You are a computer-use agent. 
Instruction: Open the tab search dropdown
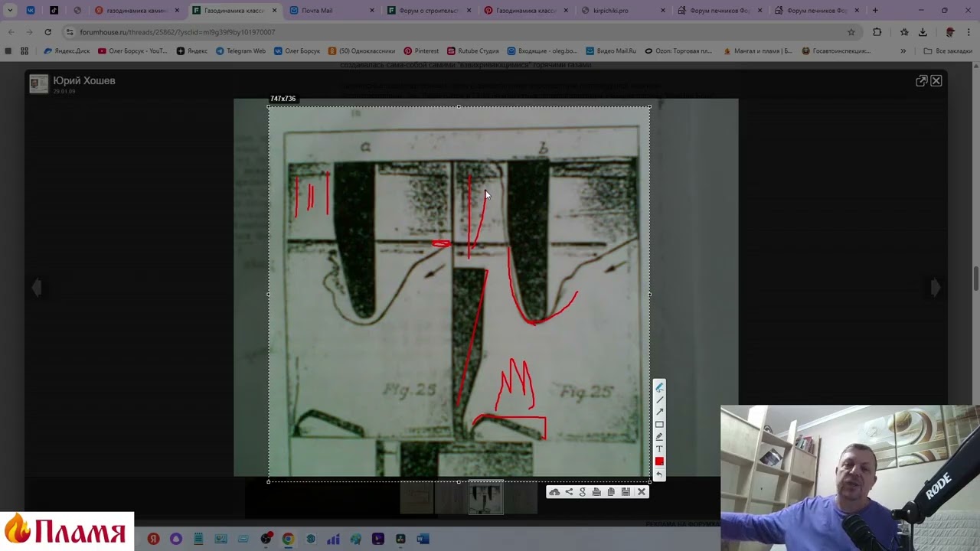(10, 11)
